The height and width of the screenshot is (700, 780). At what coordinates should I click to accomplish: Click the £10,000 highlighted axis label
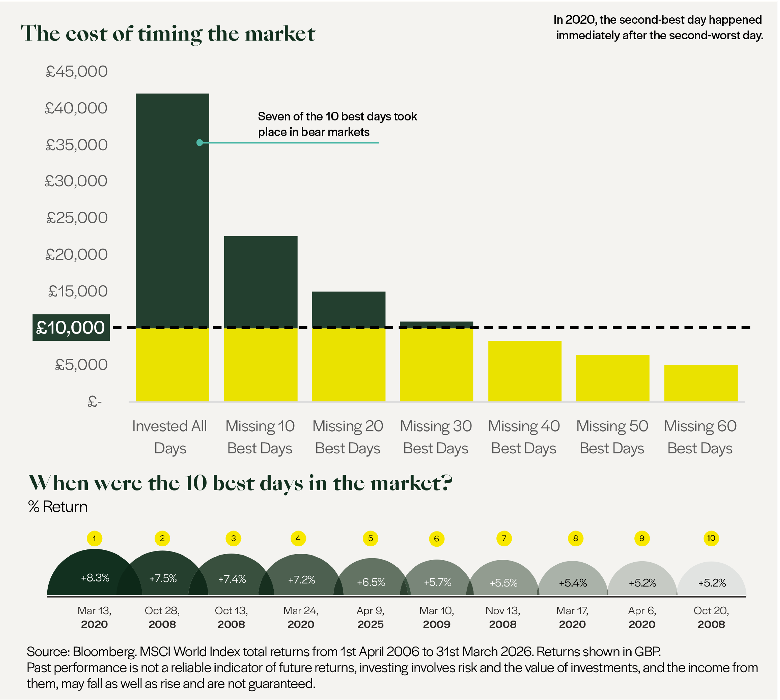(71, 328)
